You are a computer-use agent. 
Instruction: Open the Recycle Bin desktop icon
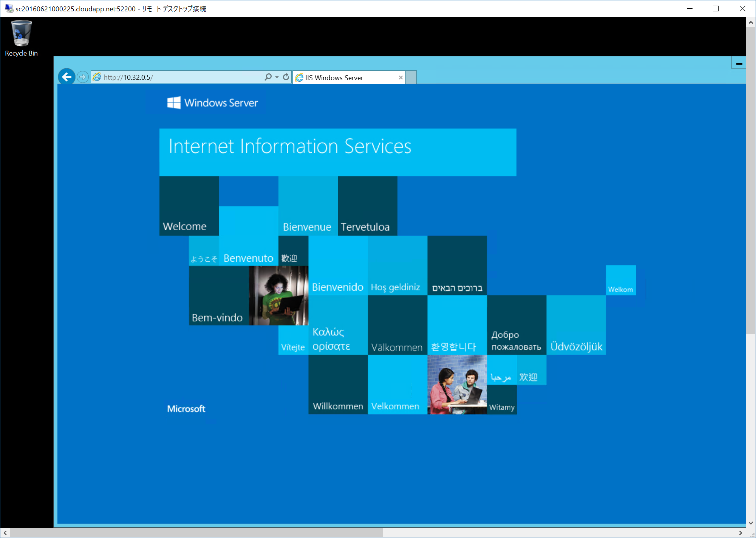[x=21, y=39]
